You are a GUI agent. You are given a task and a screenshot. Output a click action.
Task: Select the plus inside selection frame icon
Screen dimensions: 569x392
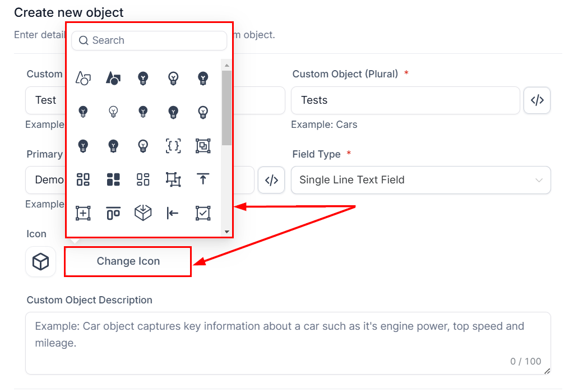coord(83,213)
